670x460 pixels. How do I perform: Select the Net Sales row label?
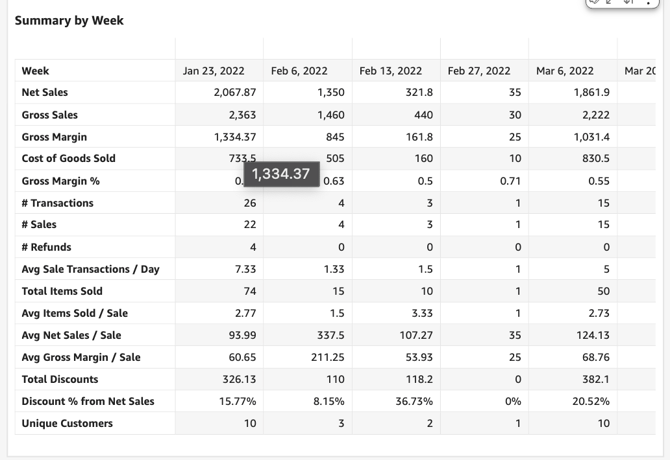tap(45, 93)
